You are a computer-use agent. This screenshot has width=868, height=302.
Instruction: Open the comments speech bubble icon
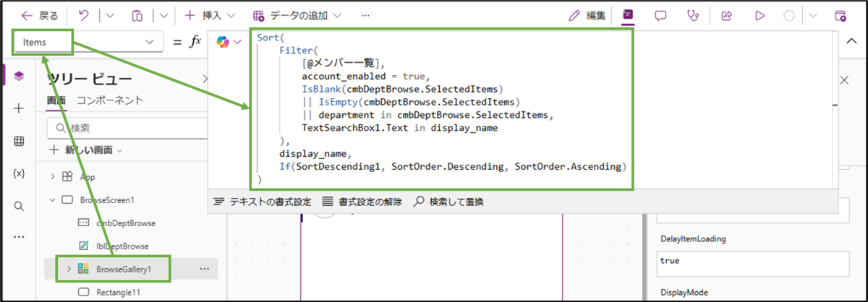[660, 15]
